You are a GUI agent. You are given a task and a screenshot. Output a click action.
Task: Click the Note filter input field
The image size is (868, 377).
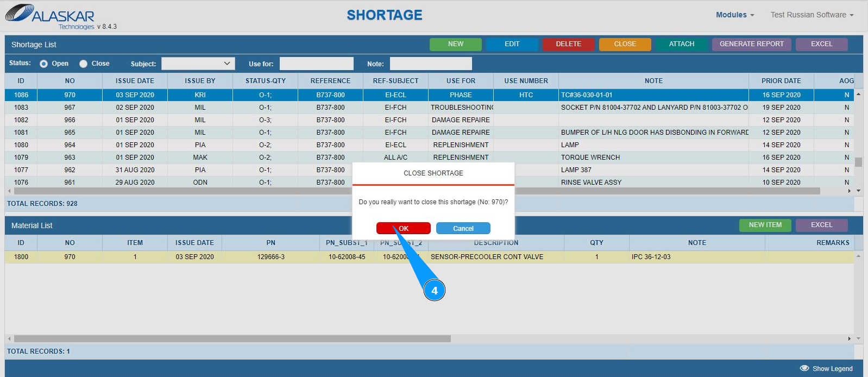[431, 64]
